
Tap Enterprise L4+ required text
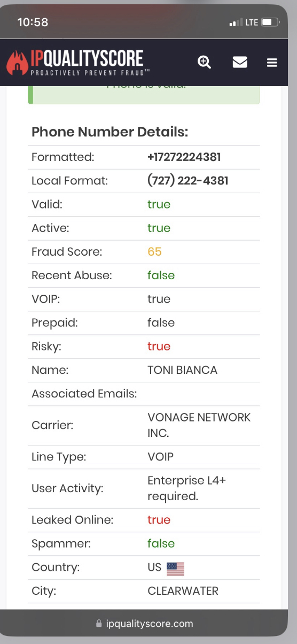[x=186, y=488]
